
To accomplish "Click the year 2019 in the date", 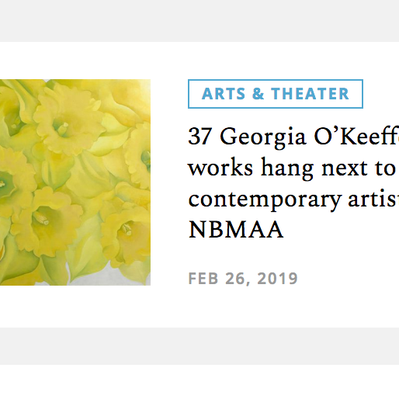I will coord(277,279).
